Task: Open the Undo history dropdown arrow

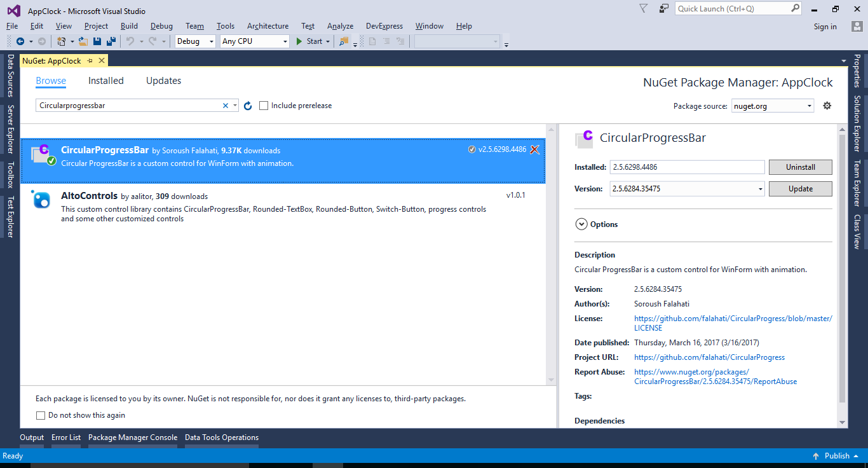Action: tap(141, 41)
